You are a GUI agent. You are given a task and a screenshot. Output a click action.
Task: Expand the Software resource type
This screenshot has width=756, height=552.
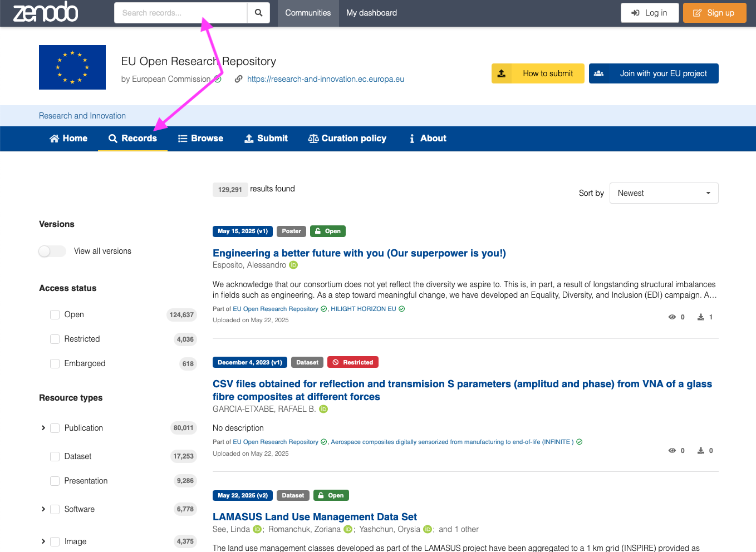[x=43, y=509]
